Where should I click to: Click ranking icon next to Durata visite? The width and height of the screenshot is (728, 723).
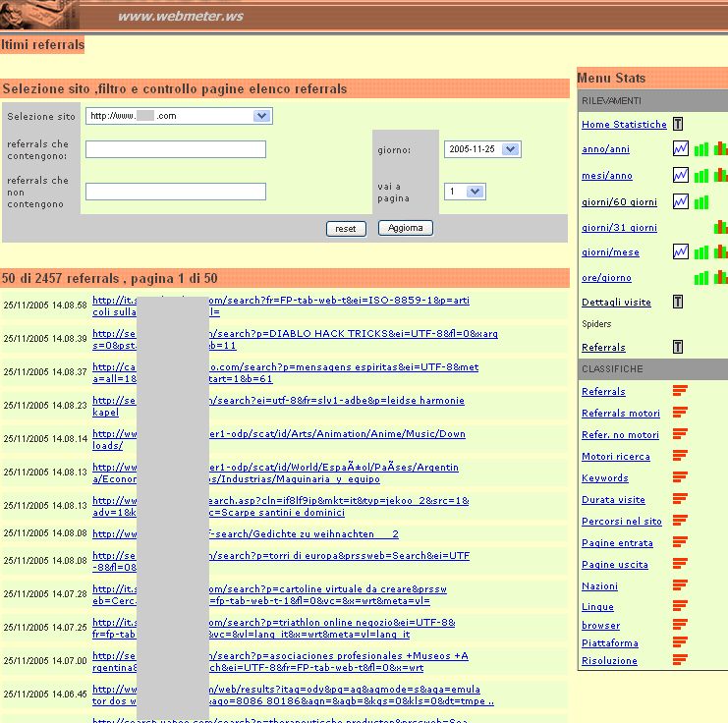tap(680, 499)
